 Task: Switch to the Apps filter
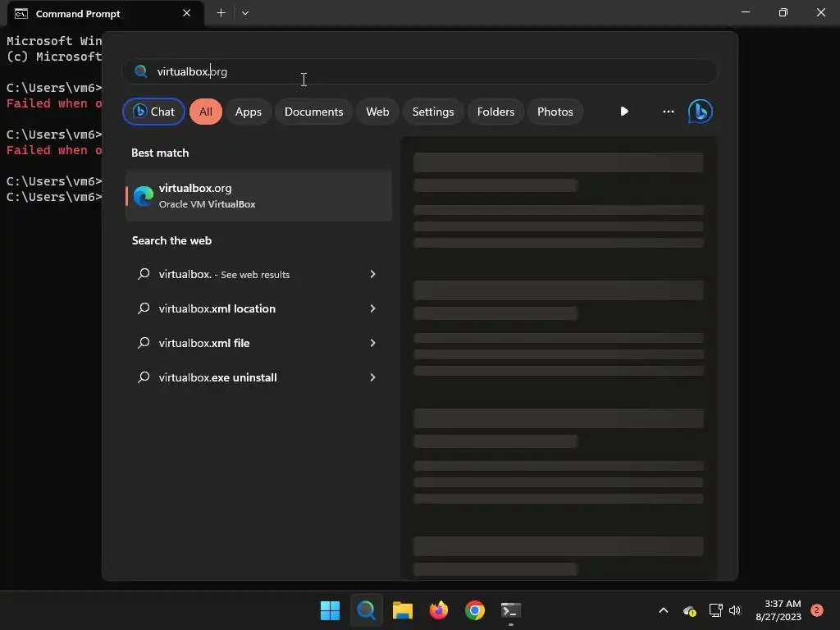(248, 112)
